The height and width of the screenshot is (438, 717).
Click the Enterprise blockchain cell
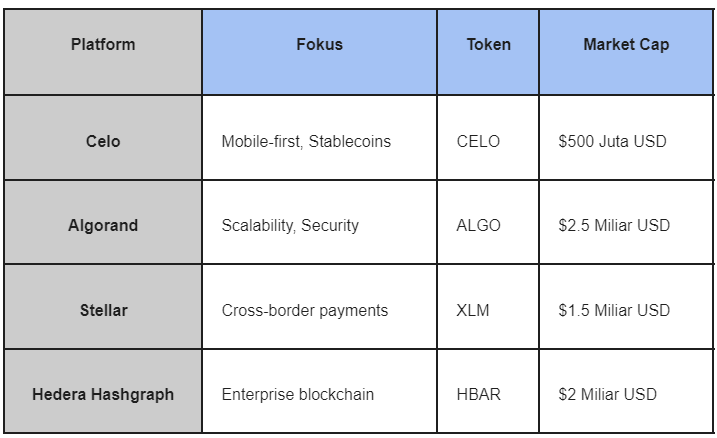point(319,391)
